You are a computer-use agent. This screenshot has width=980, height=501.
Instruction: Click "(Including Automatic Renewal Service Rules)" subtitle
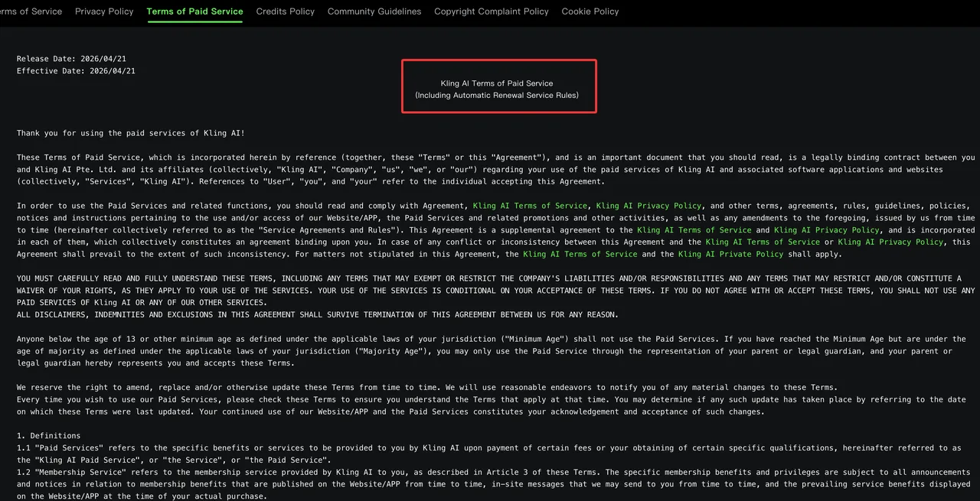(x=497, y=96)
